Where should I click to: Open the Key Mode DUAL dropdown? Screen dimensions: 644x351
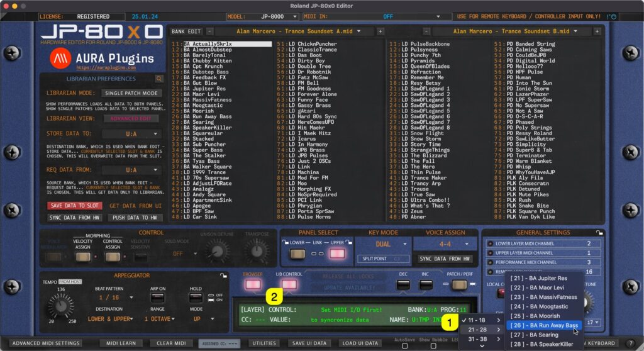click(383, 244)
